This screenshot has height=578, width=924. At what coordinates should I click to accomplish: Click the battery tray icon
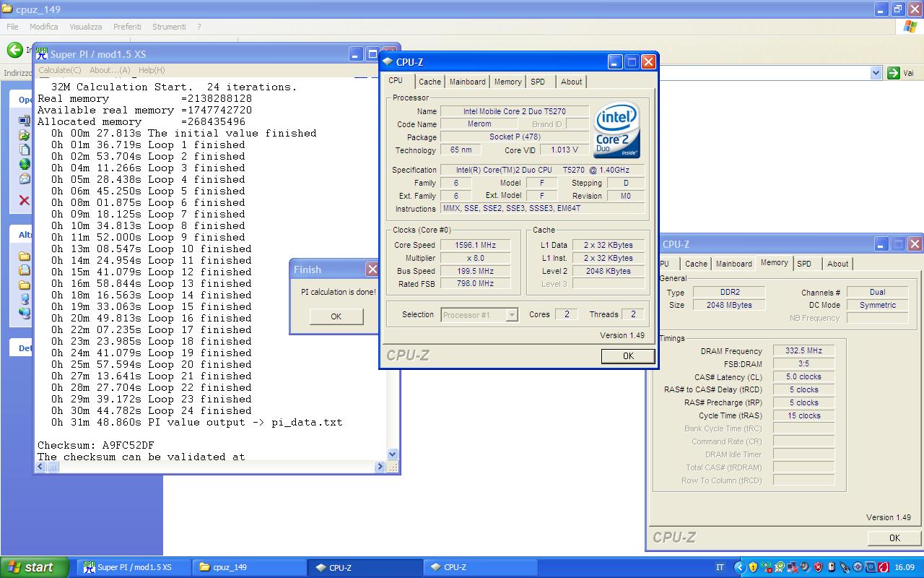[x=832, y=567]
